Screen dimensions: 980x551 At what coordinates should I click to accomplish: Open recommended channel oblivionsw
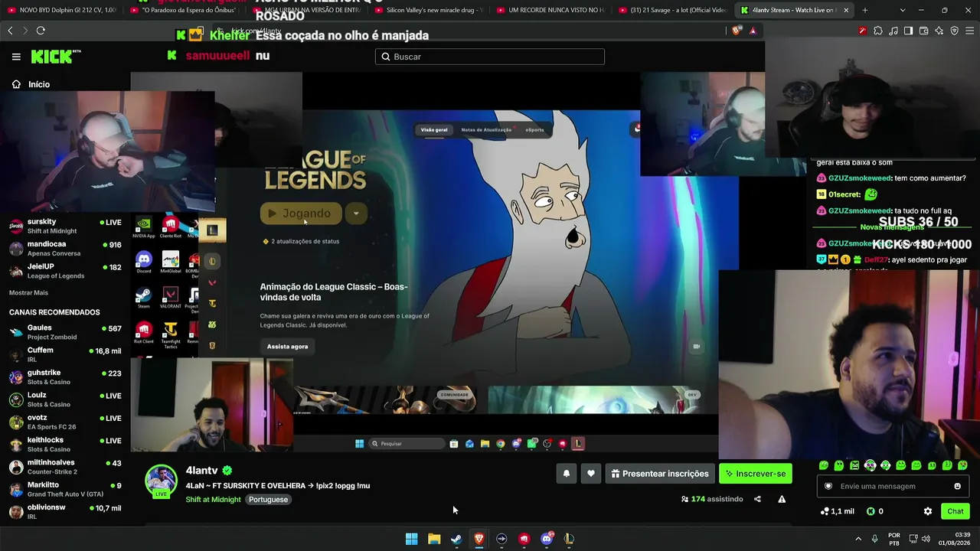pos(65,512)
